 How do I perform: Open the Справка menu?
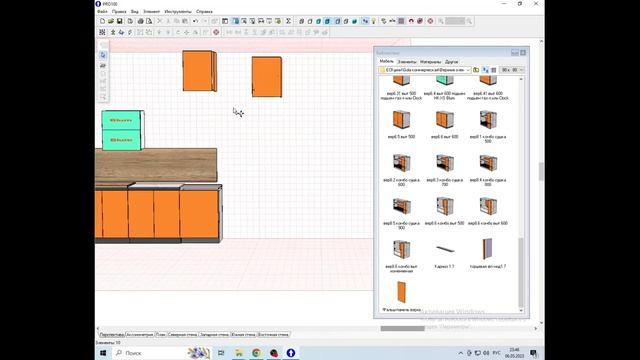[x=204, y=11]
